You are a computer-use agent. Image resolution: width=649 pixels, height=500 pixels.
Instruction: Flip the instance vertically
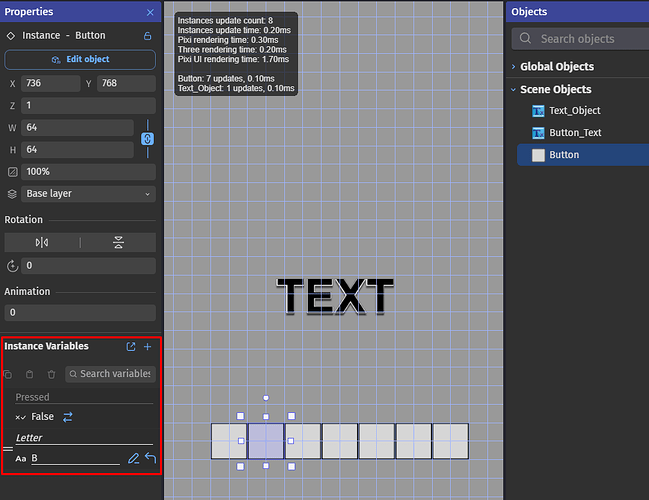(x=118, y=243)
